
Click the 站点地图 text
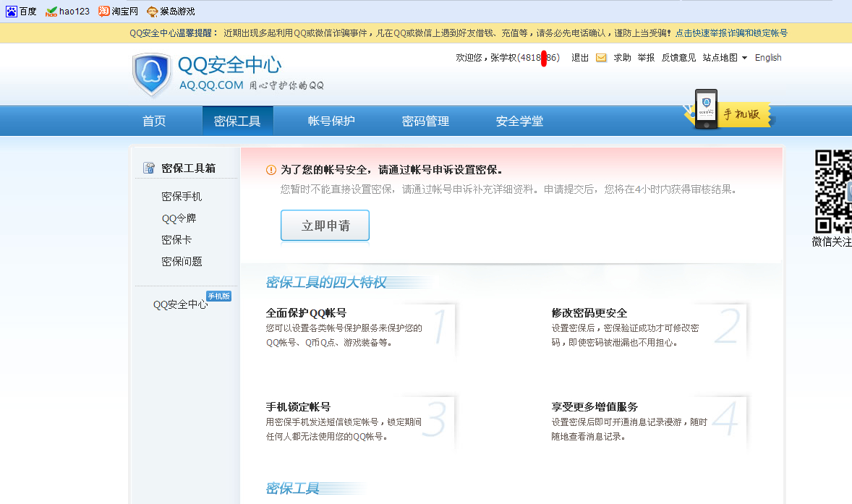click(x=720, y=58)
